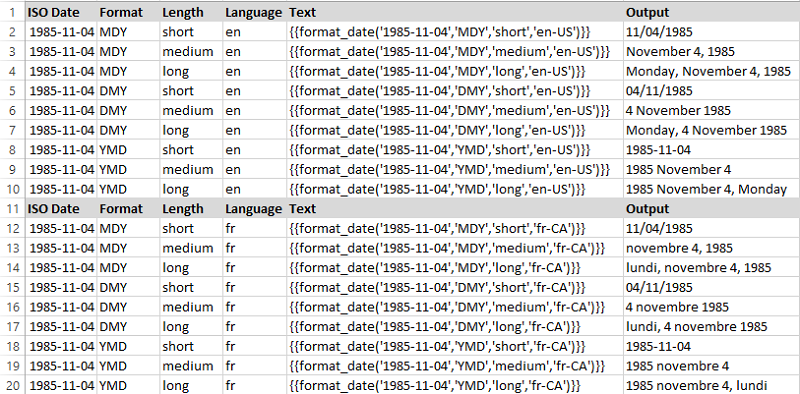This screenshot has height=394, width=800.
Task: Click the Format header cell in row 1
Action: [128, 12]
